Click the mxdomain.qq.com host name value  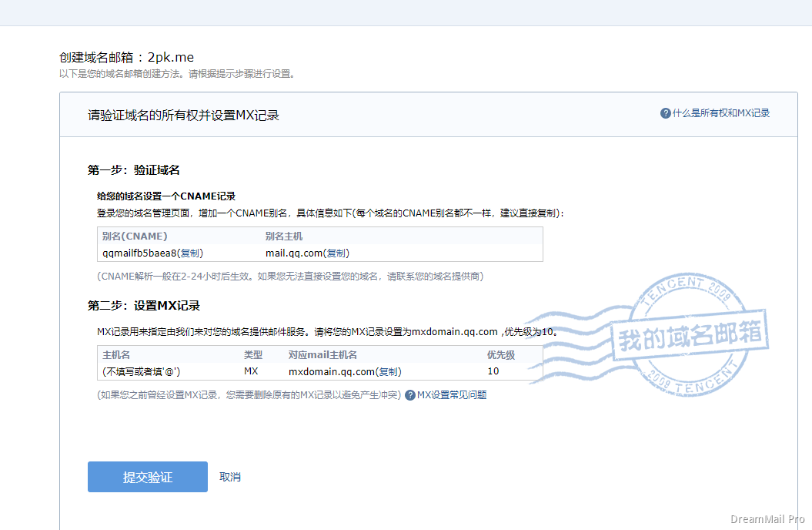tap(332, 371)
